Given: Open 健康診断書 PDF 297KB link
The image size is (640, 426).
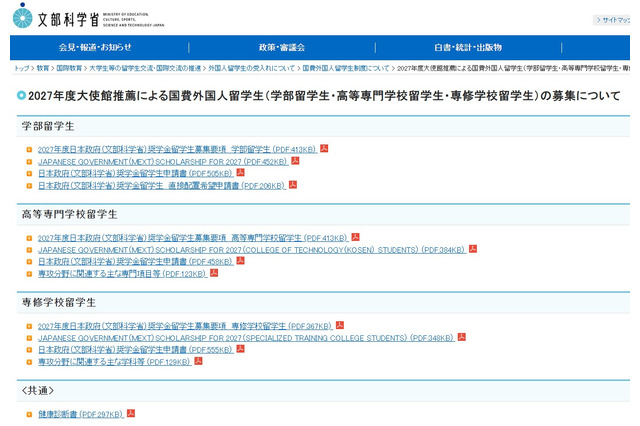Looking at the screenshot, I should pos(81,414).
